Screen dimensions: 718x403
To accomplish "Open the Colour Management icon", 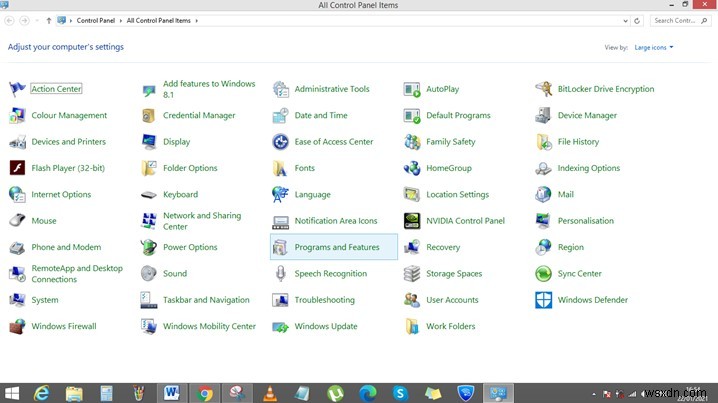I will point(17,115).
